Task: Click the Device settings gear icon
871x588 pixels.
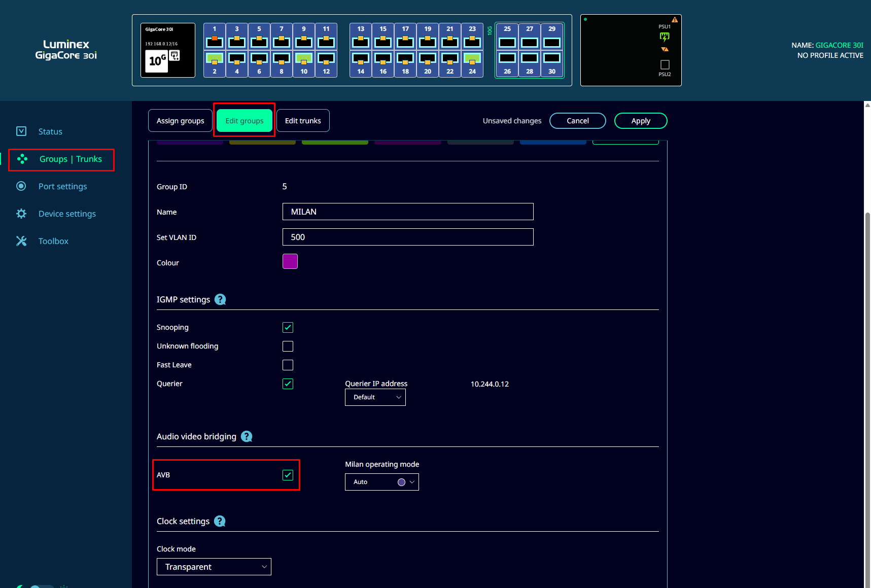Action: pos(21,214)
